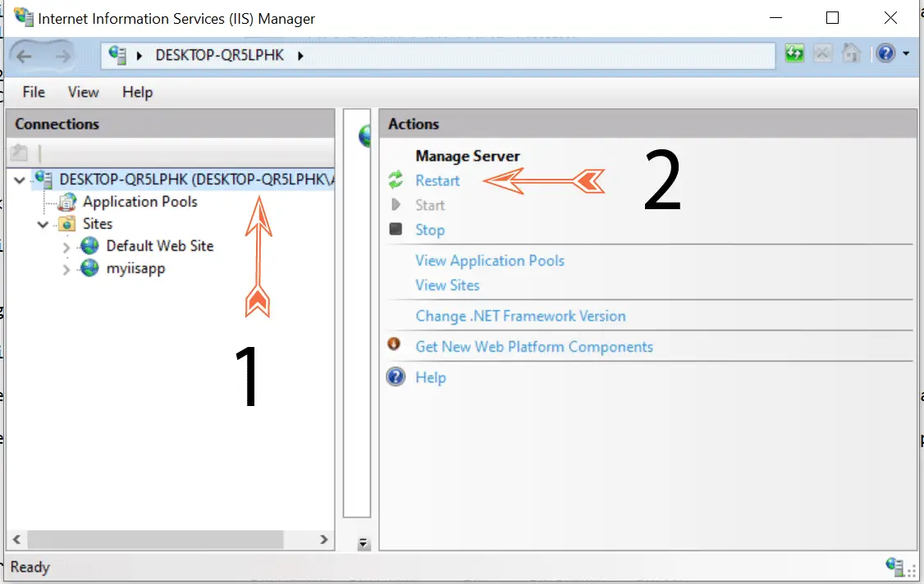Click the Web Platform Components orange icon
The height and width of the screenshot is (584, 924).
[x=394, y=344]
